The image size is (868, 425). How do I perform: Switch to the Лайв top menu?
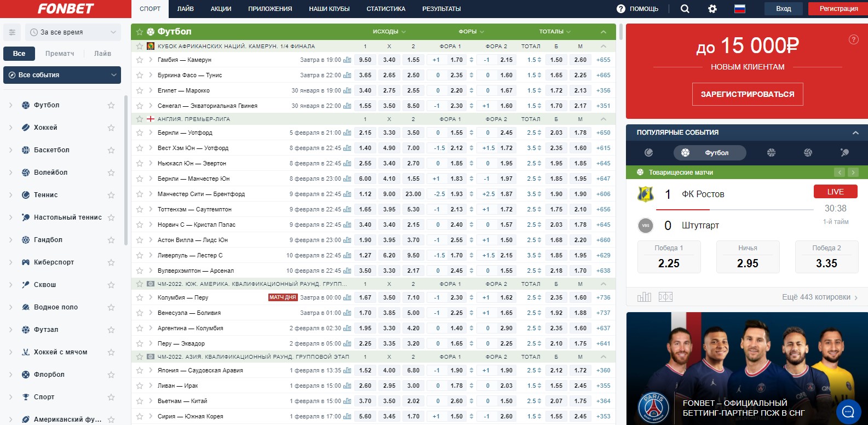[186, 9]
